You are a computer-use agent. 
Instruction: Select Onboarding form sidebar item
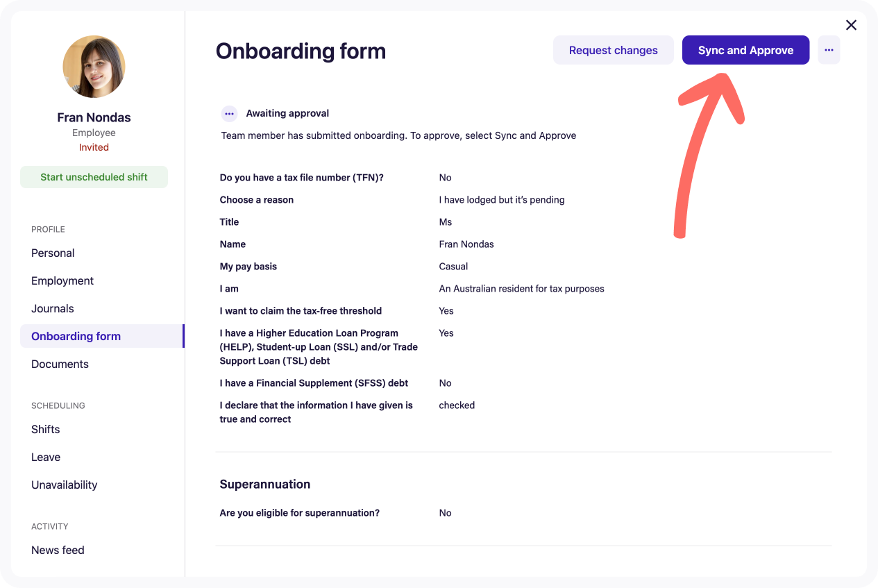coord(102,336)
